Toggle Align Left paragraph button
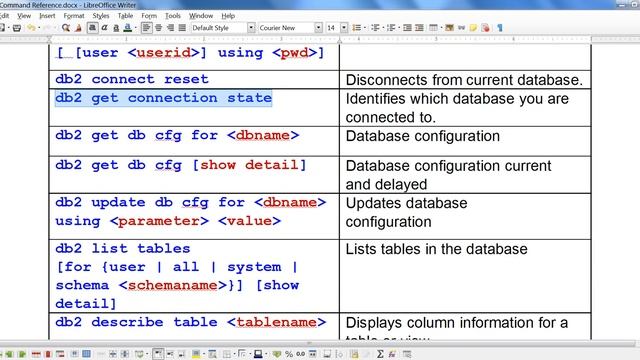 point(146,28)
